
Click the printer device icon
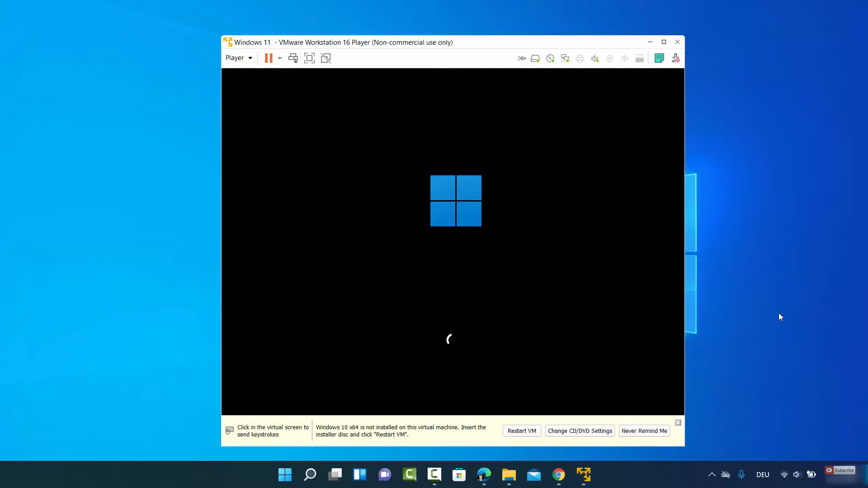coord(580,58)
